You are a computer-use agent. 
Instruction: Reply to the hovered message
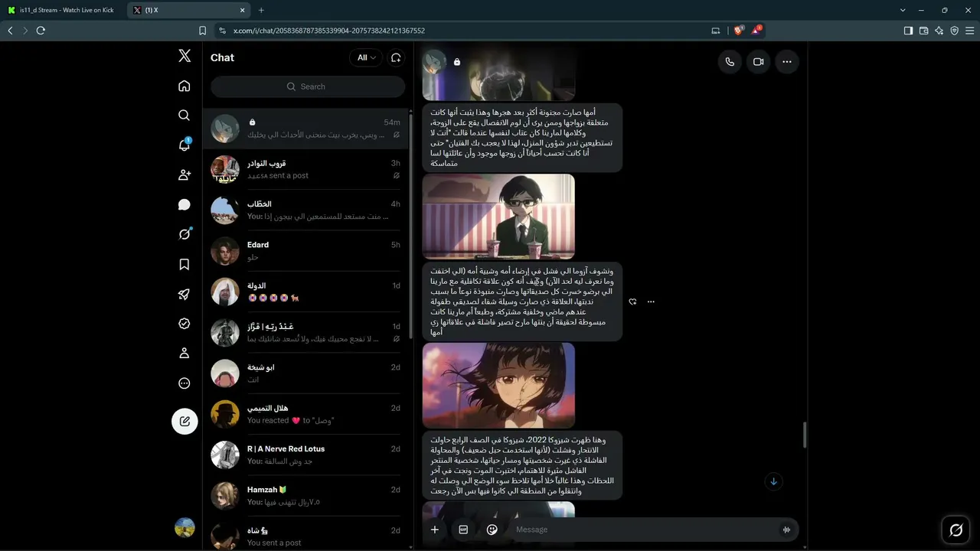click(632, 302)
